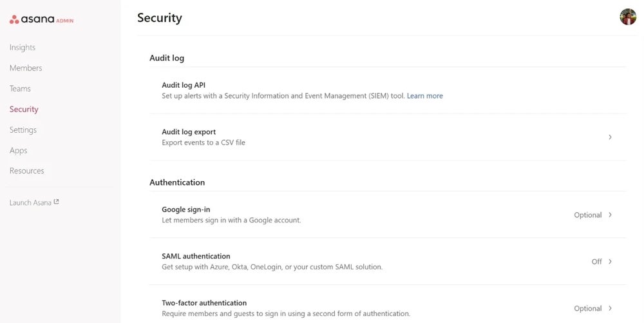Screen dimensions: 644x323
Task: Click the Audit log API title
Action: click(x=183, y=85)
